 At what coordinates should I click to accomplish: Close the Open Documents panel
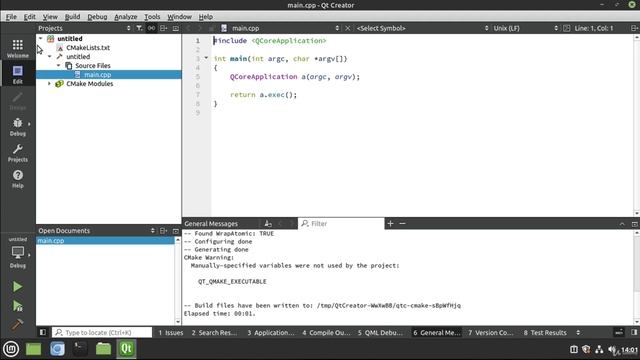click(176, 231)
